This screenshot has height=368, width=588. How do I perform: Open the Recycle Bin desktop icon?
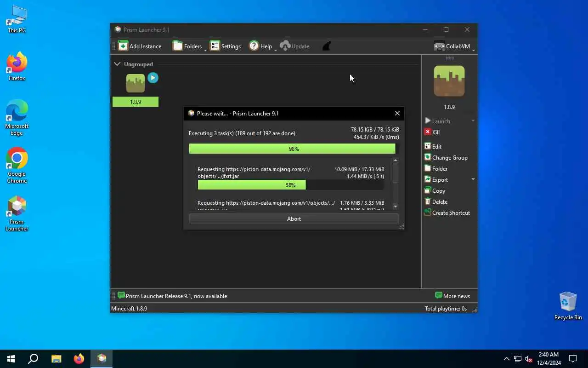click(x=568, y=305)
